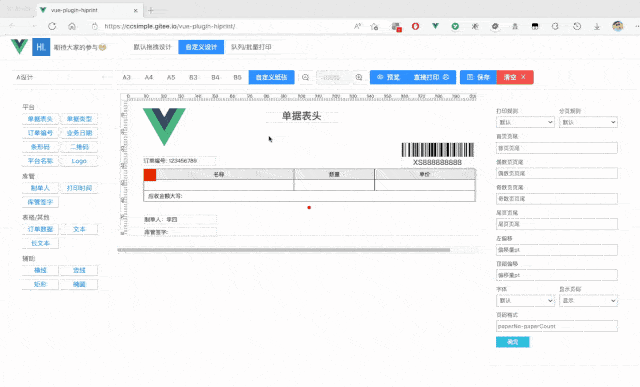Select B4 paper size
This screenshot has width=640, height=387.
coord(215,77)
